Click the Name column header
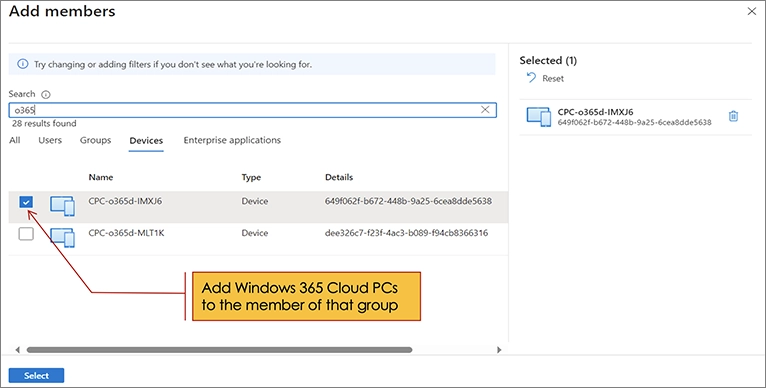The image size is (766, 388). 101,177
